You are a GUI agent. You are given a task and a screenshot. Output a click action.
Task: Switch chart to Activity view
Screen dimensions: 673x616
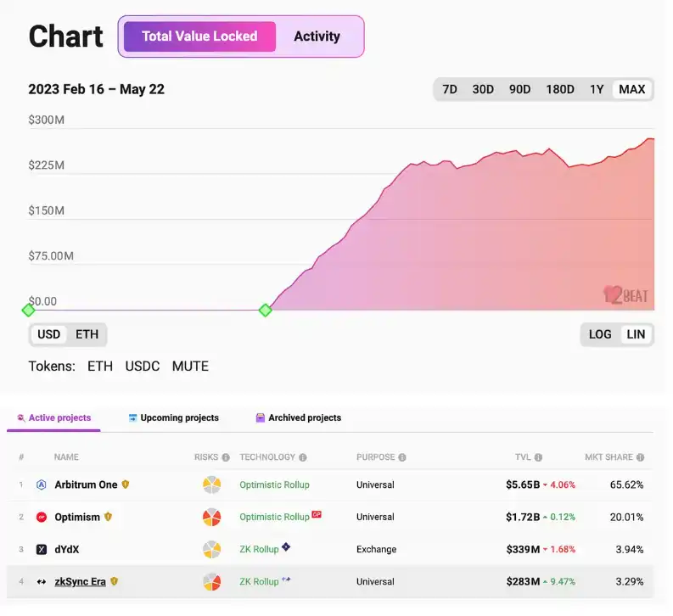coord(317,36)
